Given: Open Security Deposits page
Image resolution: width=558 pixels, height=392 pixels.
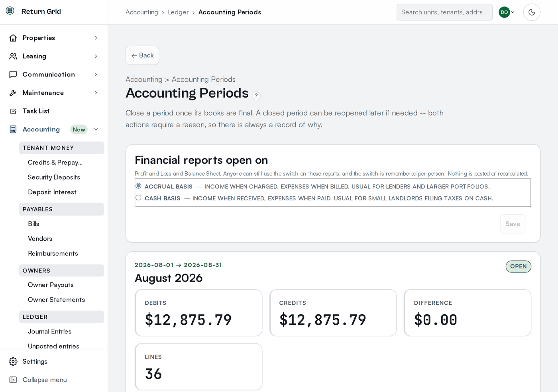Looking at the screenshot, I should pos(54,177).
